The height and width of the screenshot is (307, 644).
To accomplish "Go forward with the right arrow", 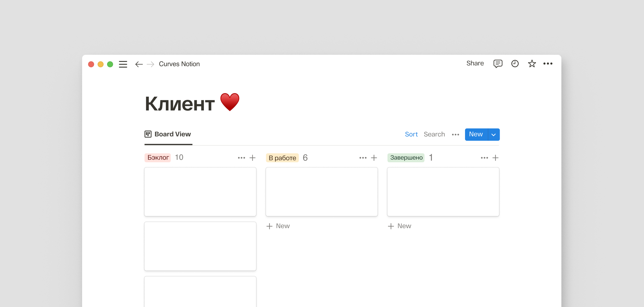I will [151, 64].
